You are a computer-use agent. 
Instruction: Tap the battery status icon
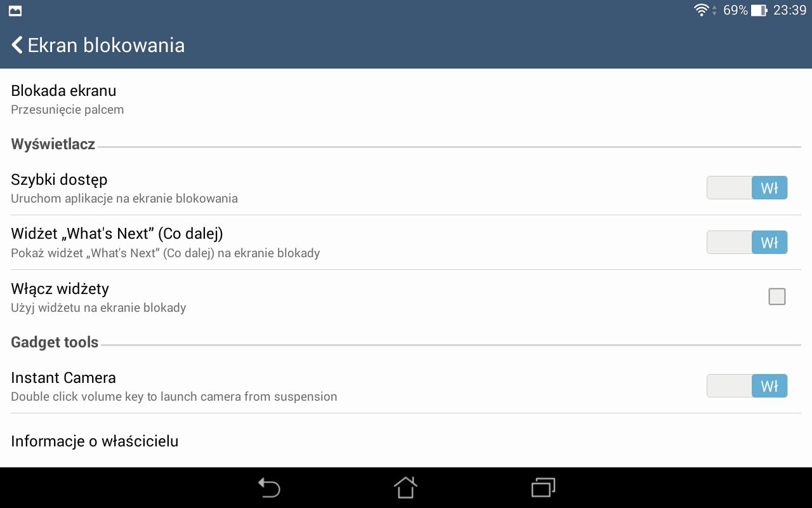(759, 10)
